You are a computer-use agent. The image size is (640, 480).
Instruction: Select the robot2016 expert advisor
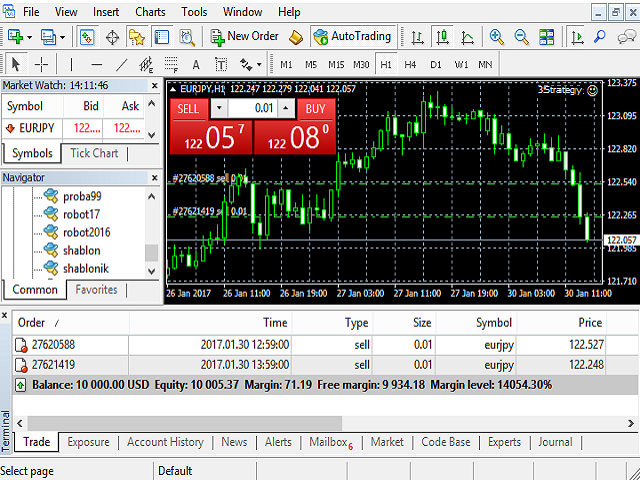coord(87,232)
